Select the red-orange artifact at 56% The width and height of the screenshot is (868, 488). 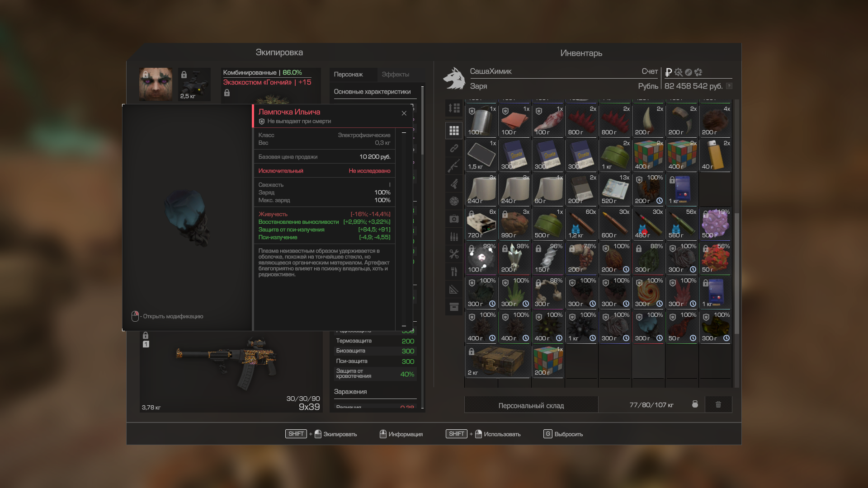716,258
